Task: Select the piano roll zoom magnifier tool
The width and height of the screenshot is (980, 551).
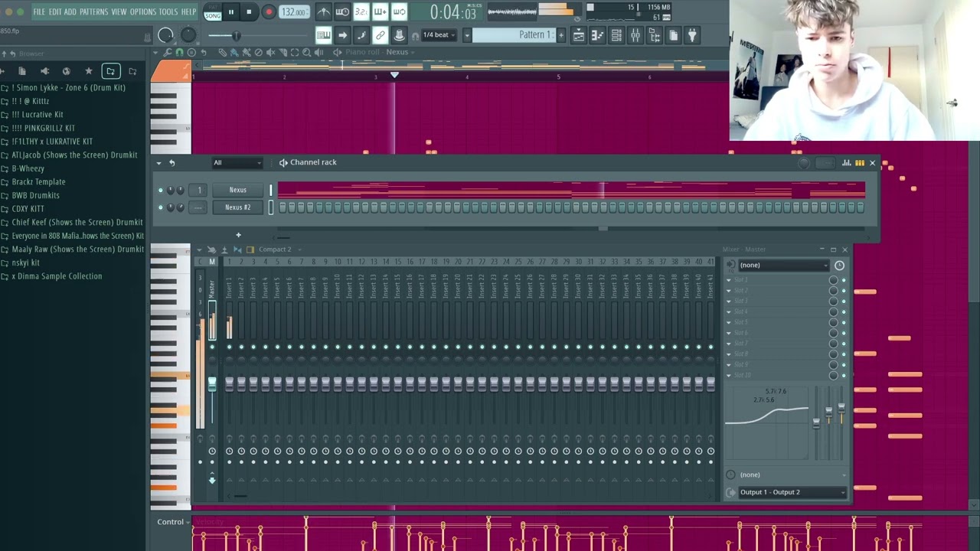Action: tap(307, 52)
